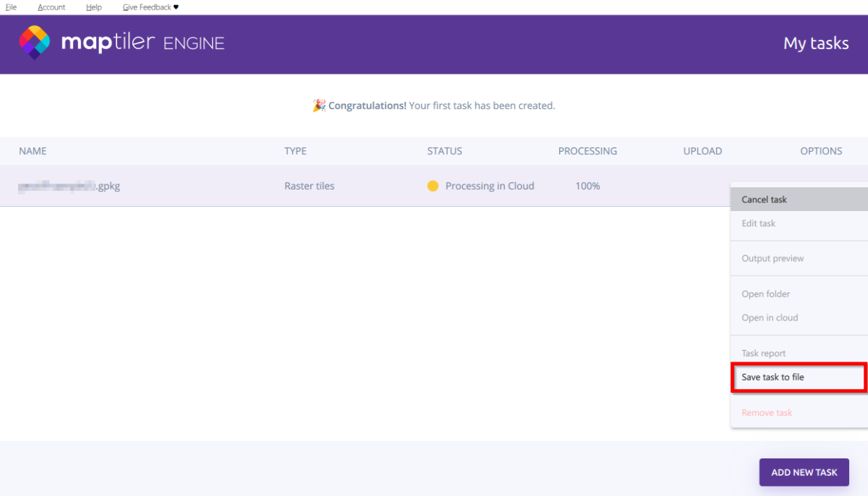The image size is (868, 496).
Task: Open the Help menu
Action: point(93,7)
